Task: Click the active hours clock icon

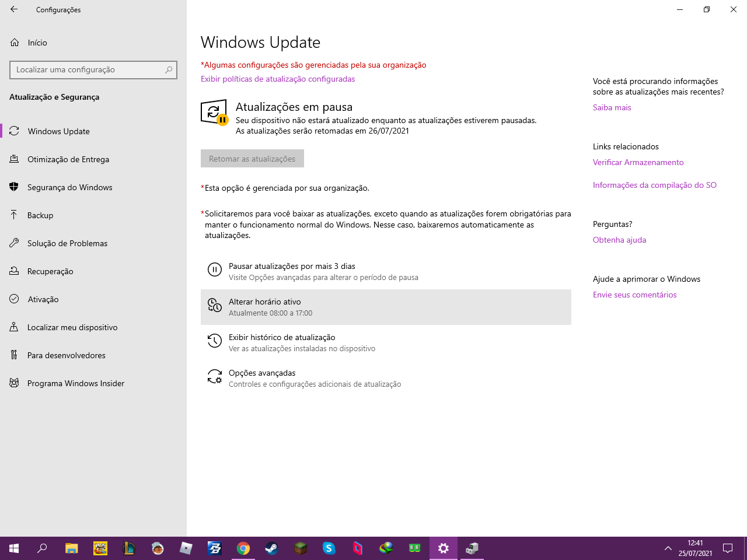Action: tap(215, 304)
